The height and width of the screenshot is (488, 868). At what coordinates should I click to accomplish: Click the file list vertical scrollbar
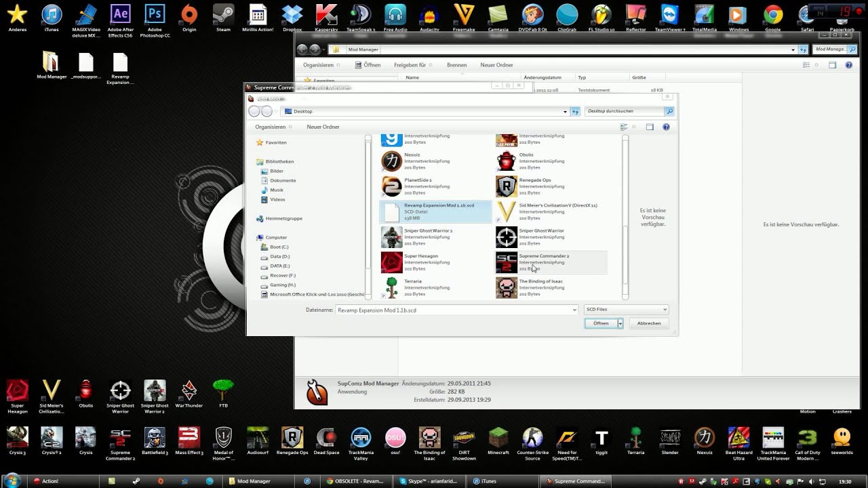click(x=625, y=217)
